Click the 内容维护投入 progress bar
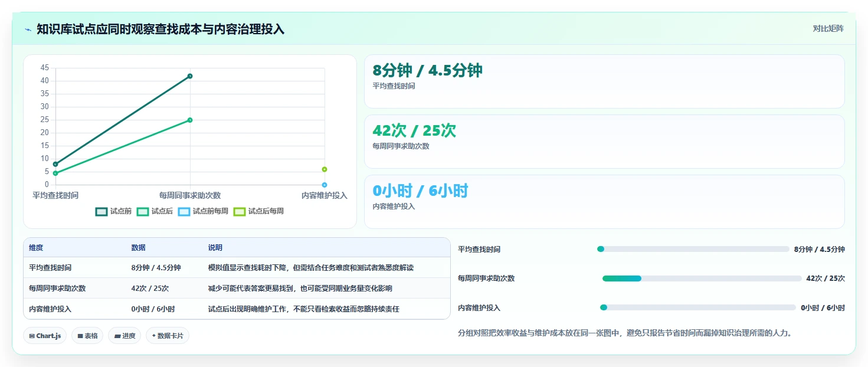This screenshot has width=868, height=367. [x=697, y=307]
